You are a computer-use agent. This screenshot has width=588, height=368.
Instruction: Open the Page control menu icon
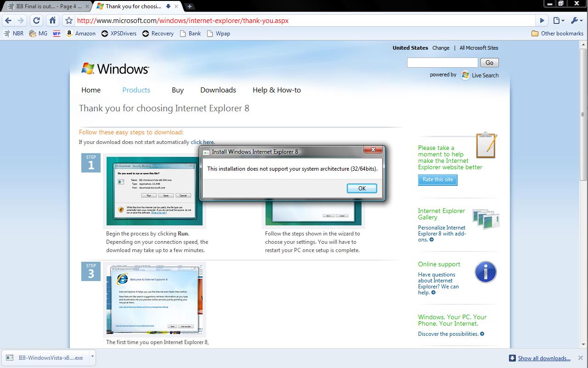[x=558, y=20]
